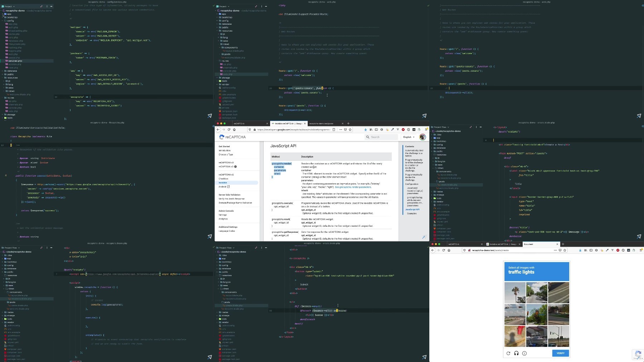The image size is (644, 362).
Task: Open hamburger menu in the traffic lights captcha browser
Action: pos(641,250)
